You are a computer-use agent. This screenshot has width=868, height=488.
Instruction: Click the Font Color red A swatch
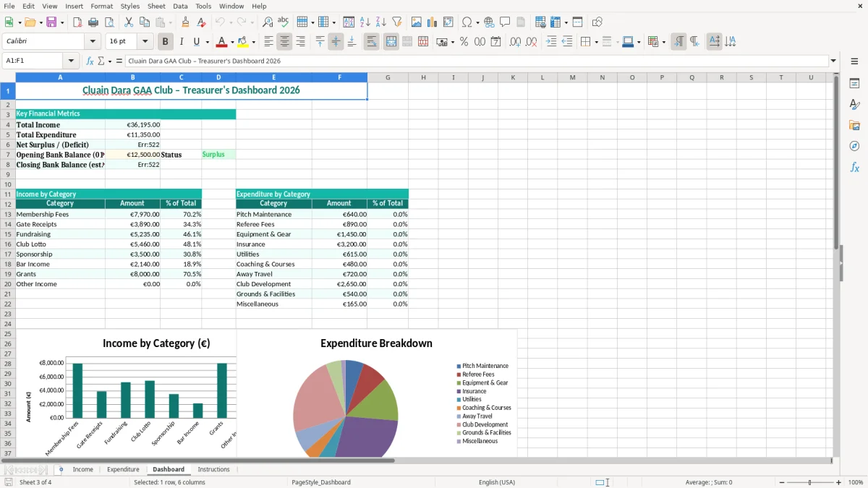221,42
